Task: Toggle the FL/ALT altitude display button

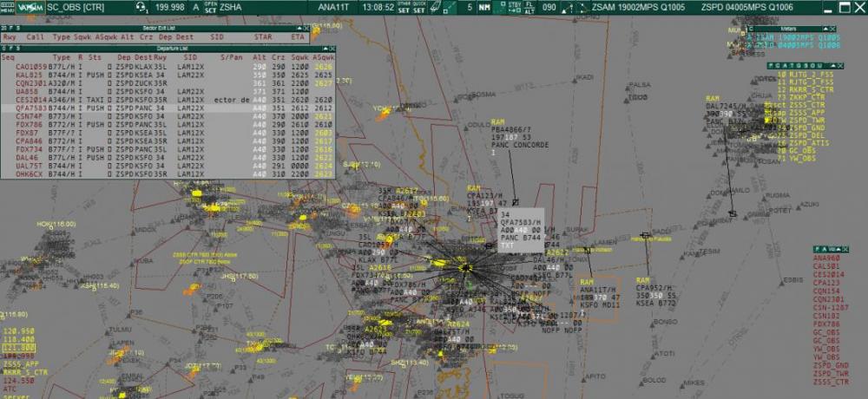Action: (x=529, y=7)
